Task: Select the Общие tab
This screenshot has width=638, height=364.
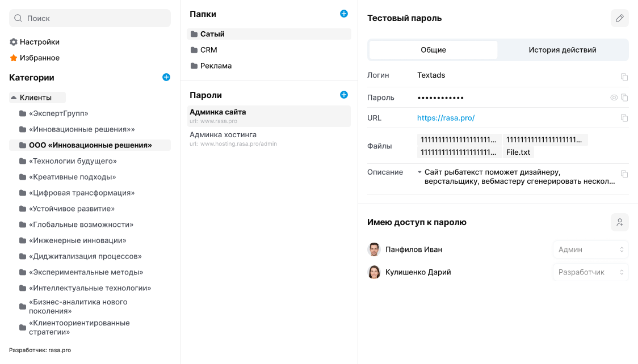Action: (433, 50)
